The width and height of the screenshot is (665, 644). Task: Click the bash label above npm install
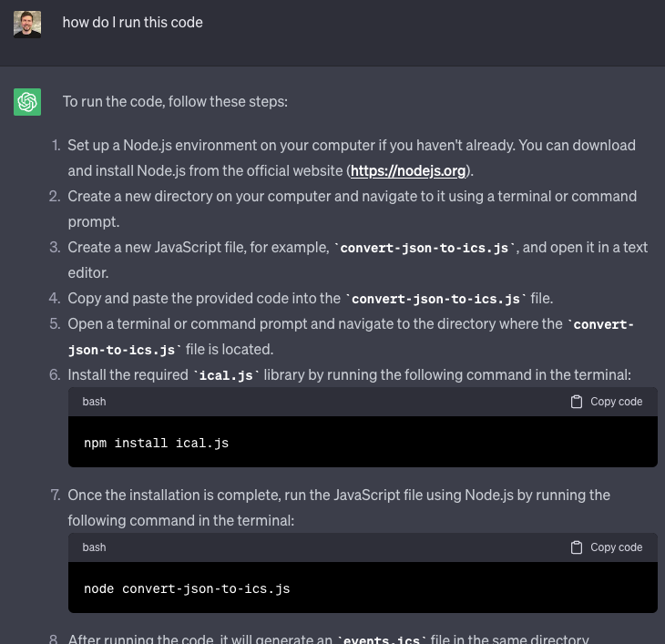[x=94, y=402]
